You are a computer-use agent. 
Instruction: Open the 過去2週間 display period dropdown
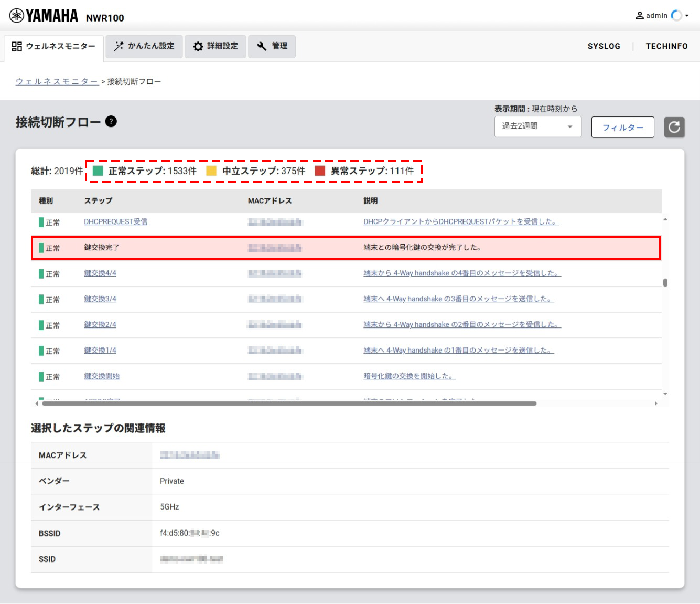click(x=537, y=126)
